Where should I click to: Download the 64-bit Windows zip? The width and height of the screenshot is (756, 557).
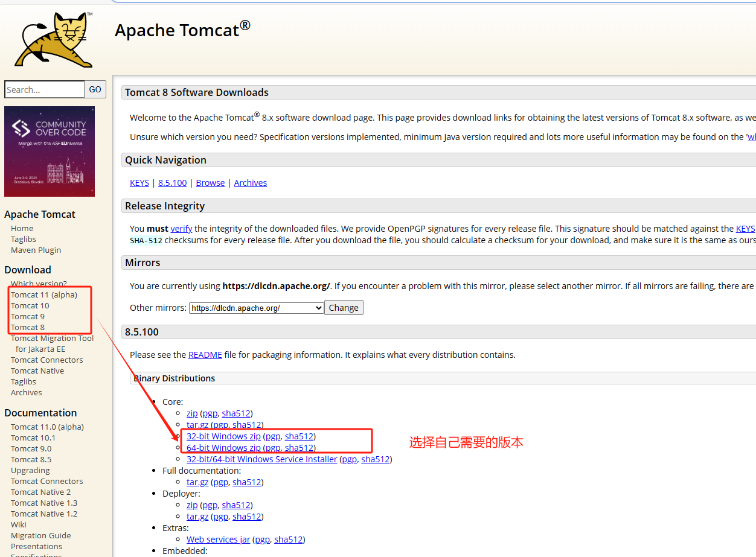click(223, 448)
